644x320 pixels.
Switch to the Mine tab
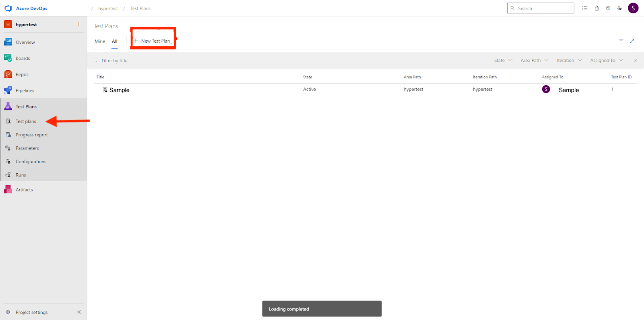(100, 41)
